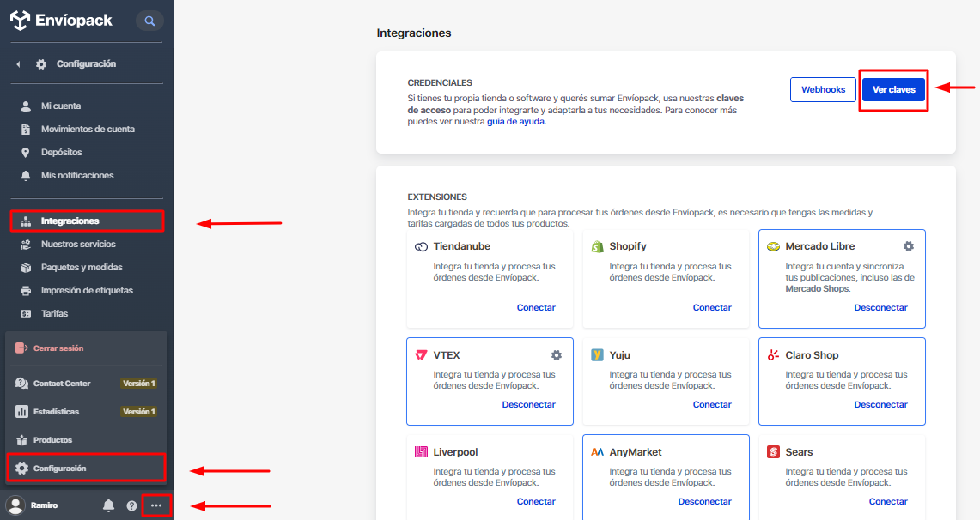Click Desconectar on the VTEX card
980x520 pixels.
tap(529, 404)
